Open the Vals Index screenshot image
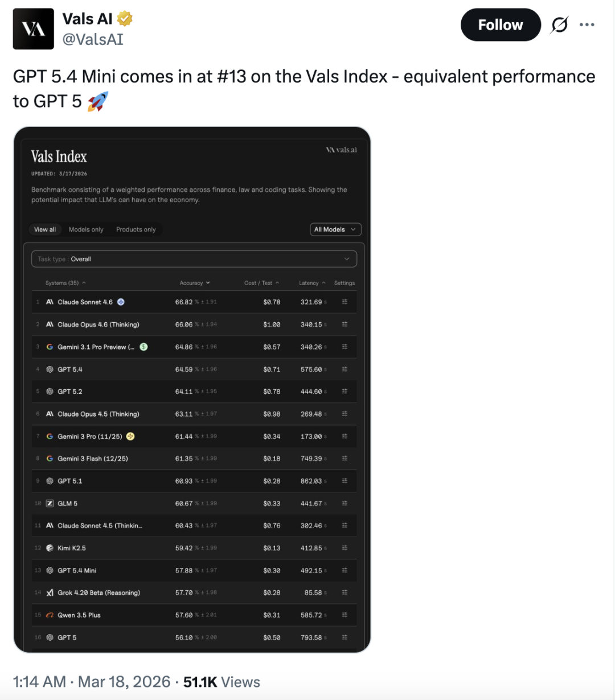 [x=192, y=389]
